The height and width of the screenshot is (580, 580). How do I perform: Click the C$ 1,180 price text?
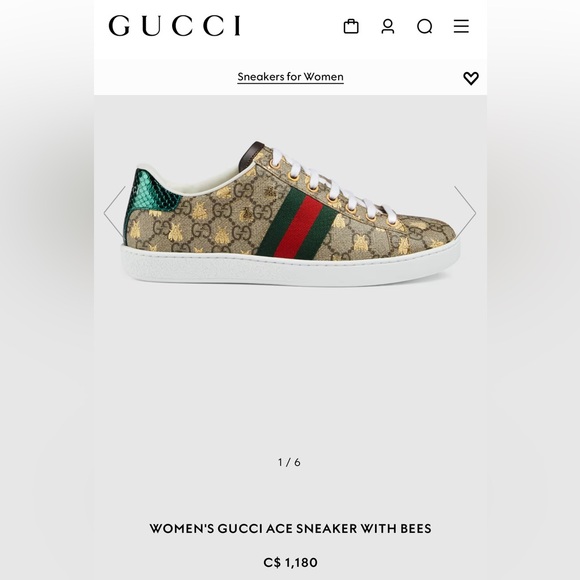click(290, 563)
